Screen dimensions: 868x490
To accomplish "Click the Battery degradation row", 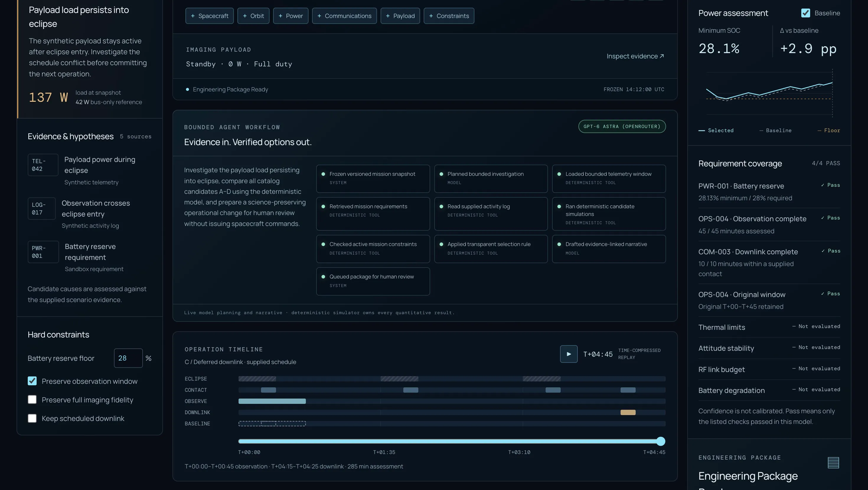I will click(x=769, y=390).
